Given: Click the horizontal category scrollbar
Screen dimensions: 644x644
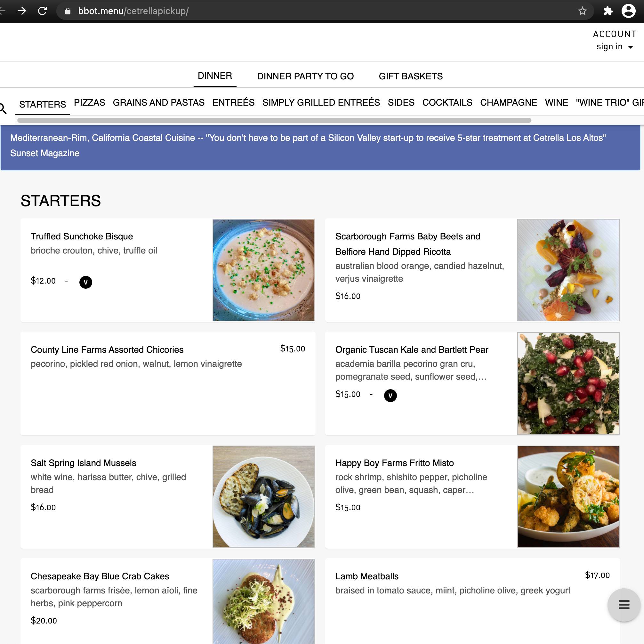Looking at the screenshot, I should [x=274, y=120].
